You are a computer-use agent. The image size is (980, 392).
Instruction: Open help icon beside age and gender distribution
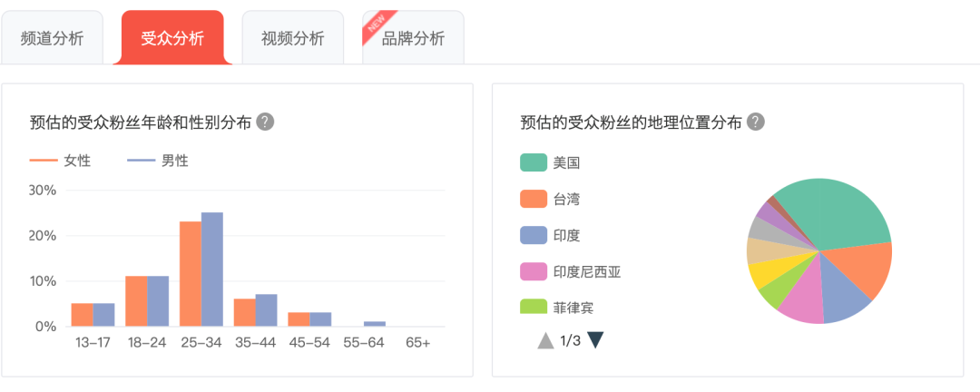coord(265,122)
